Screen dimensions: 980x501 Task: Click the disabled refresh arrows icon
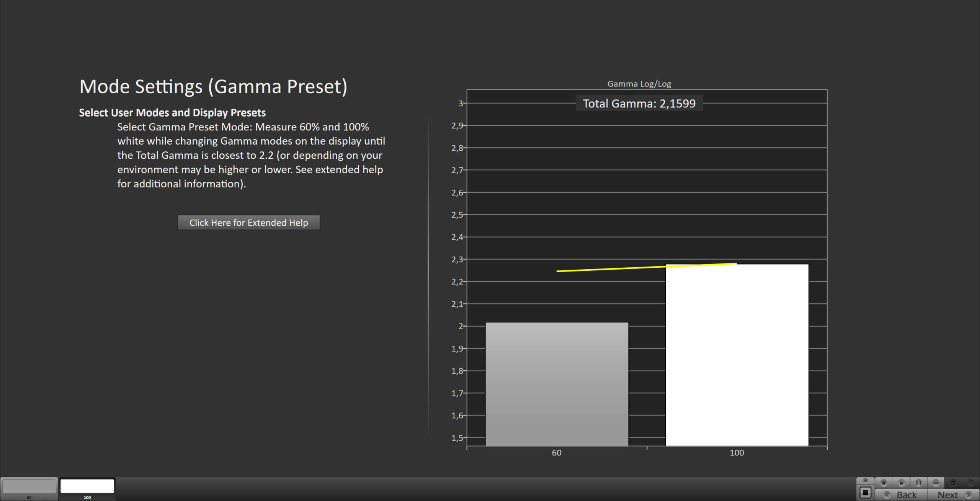tap(953, 483)
